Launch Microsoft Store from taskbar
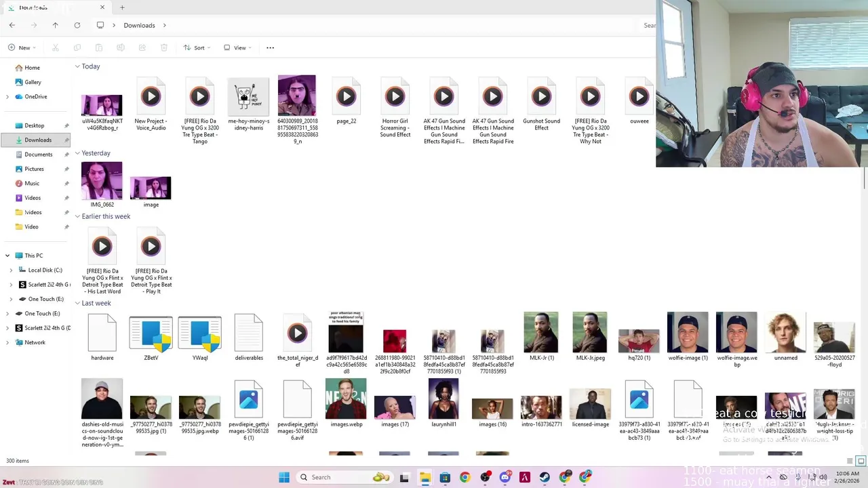The width and height of the screenshot is (868, 488). pos(445,477)
